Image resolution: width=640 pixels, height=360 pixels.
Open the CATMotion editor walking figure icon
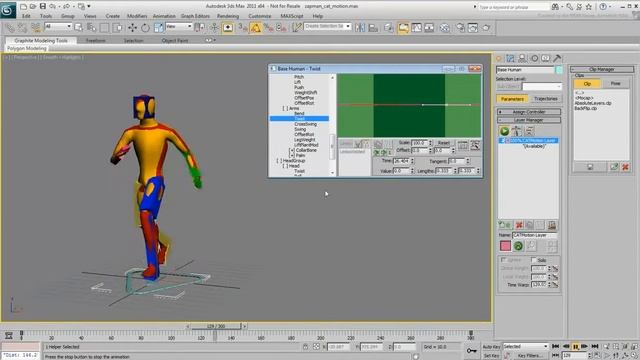click(x=516, y=131)
